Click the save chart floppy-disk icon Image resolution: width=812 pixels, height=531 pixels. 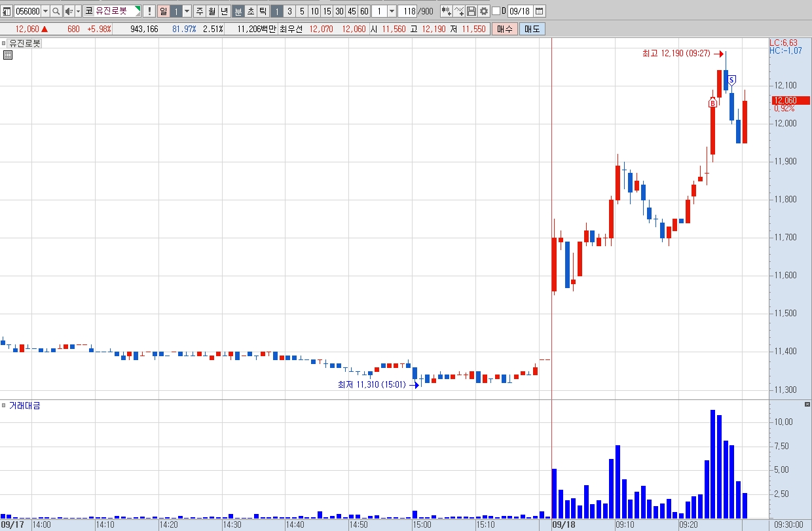point(471,11)
